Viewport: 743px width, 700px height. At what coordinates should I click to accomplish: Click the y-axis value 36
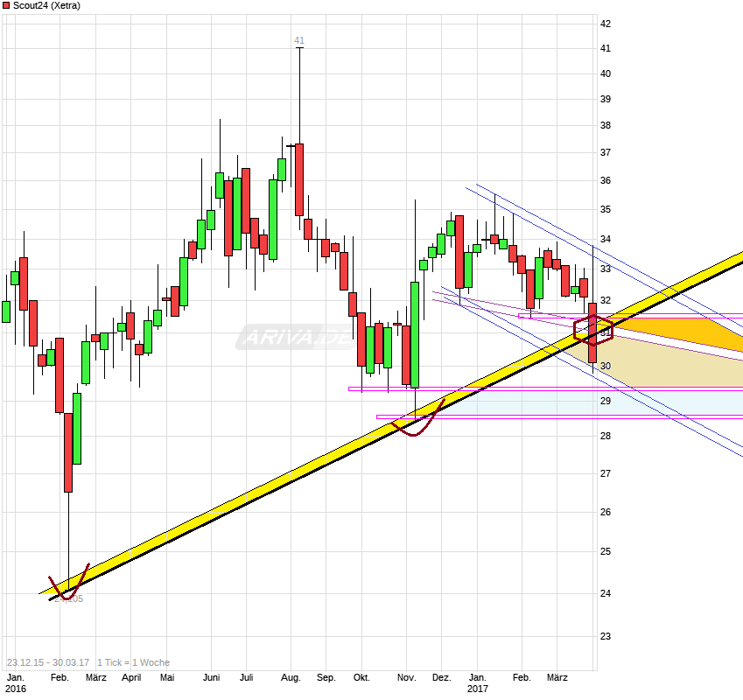(606, 180)
